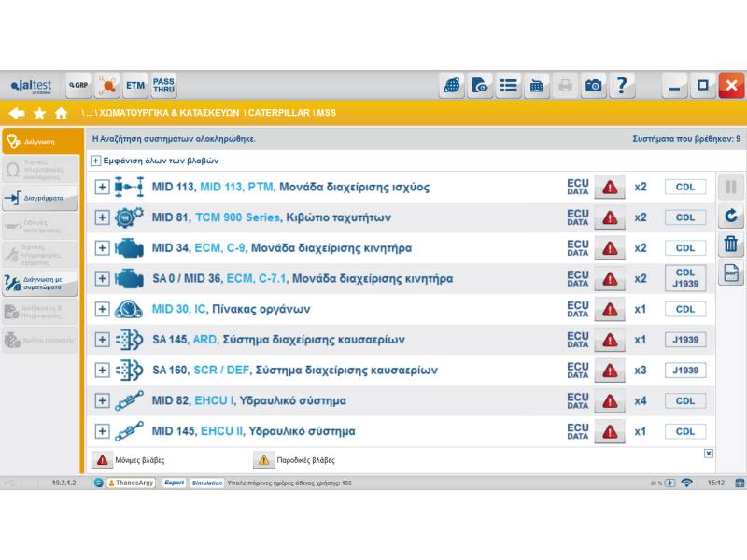
Task: Click the J1939 button for SA 145 ARD
Action: click(685, 340)
